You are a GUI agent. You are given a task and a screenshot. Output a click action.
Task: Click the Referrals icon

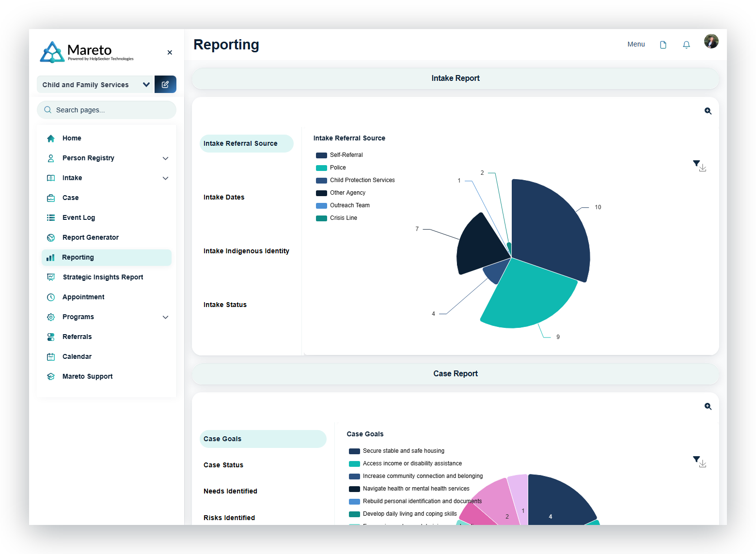pyautogui.click(x=51, y=337)
